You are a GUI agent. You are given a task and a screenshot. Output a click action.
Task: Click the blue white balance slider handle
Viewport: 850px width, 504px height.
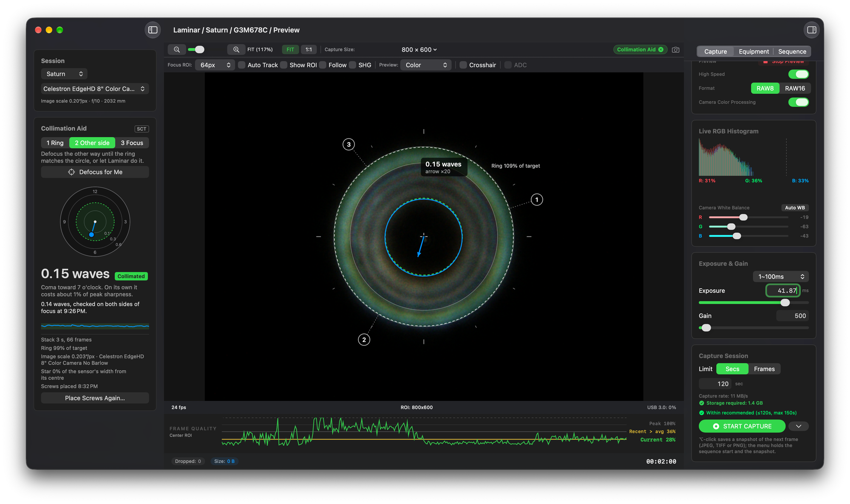(x=737, y=236)
